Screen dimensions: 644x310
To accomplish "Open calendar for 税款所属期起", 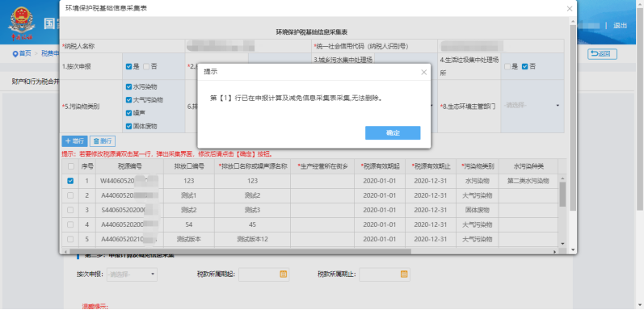I will click(x=284, y=274).
